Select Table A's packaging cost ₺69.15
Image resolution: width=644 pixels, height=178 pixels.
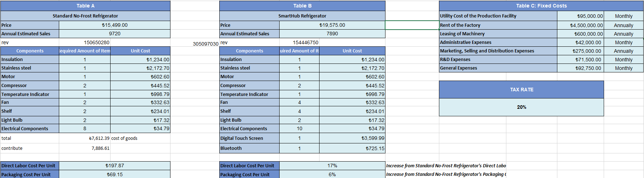(x=114, y=174)
